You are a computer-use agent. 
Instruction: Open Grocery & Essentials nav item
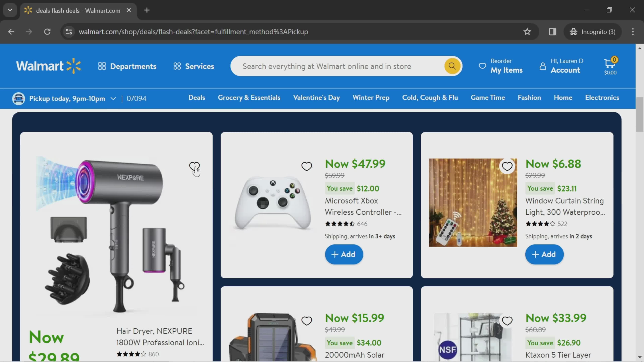[249, 98]
